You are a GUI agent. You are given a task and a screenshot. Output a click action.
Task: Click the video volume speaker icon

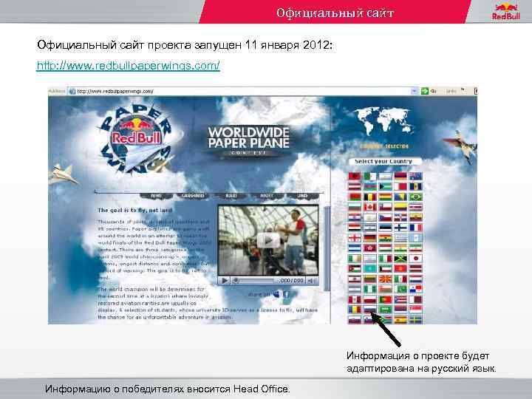point(311,281)
